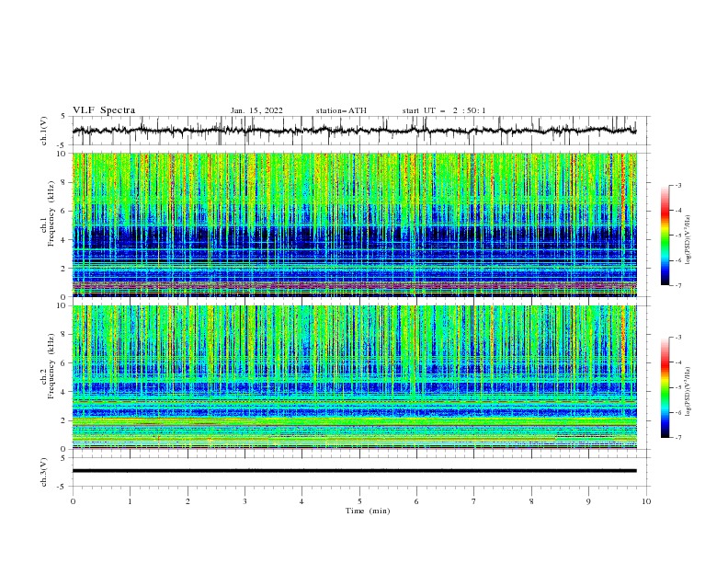Click the ch.2 spectrogram panel
728x563 pixels.
354,377
